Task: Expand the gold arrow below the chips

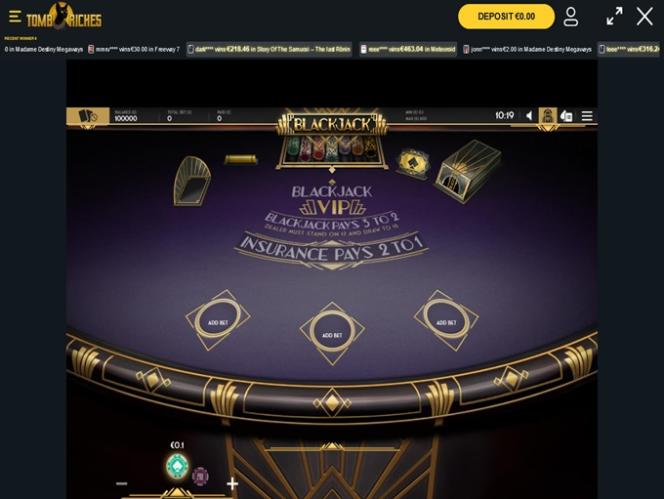Action: pos(177,493)
